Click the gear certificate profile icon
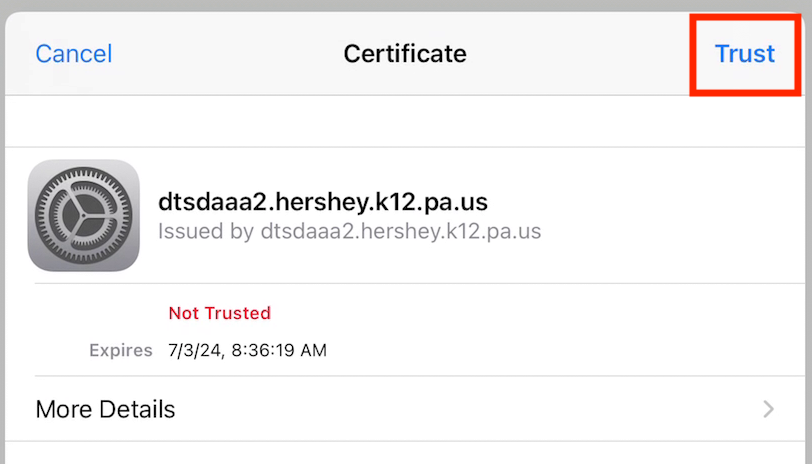The image size is (812, 464). pyautogui.click(x=84, y=215)
